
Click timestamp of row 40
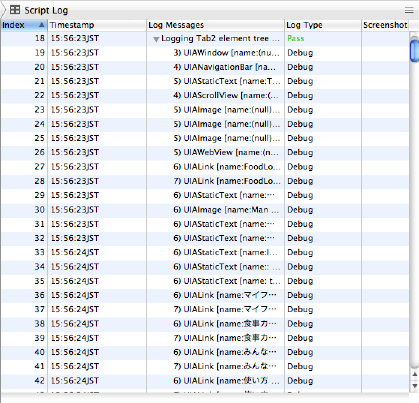pyautogui.click(x=75, y=352)
